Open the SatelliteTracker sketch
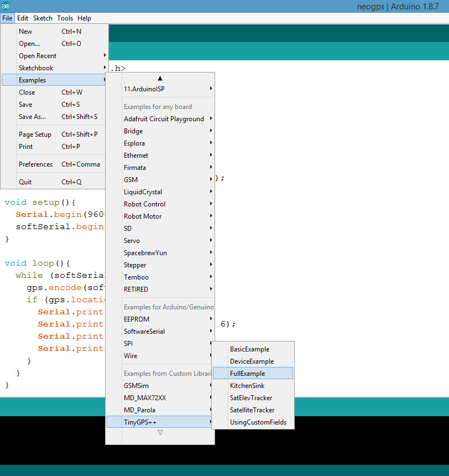The image size is (449, 476). coord(253,410)
